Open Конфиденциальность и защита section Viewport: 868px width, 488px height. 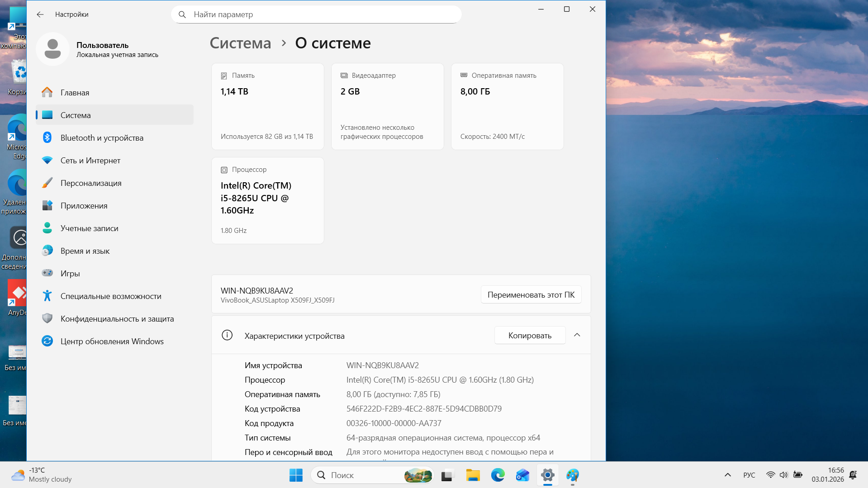click(117, 319)
